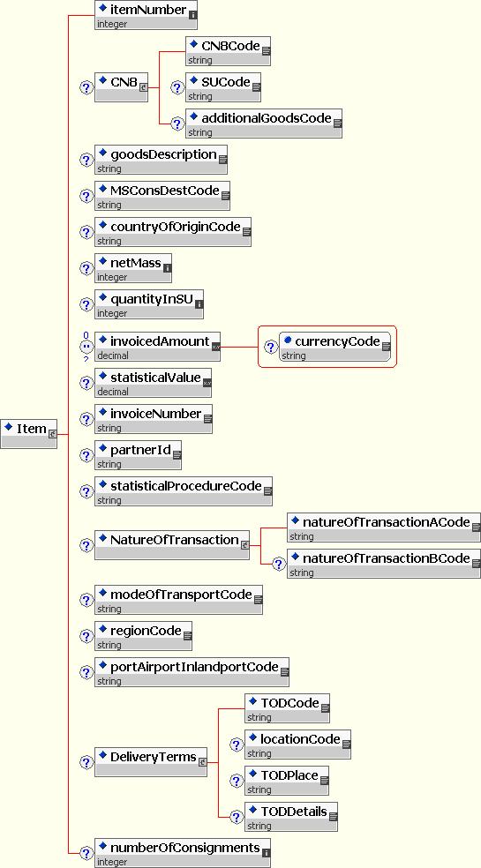
Task: Click the decimal icon on statisticalValue node
Action: (207, 383)
